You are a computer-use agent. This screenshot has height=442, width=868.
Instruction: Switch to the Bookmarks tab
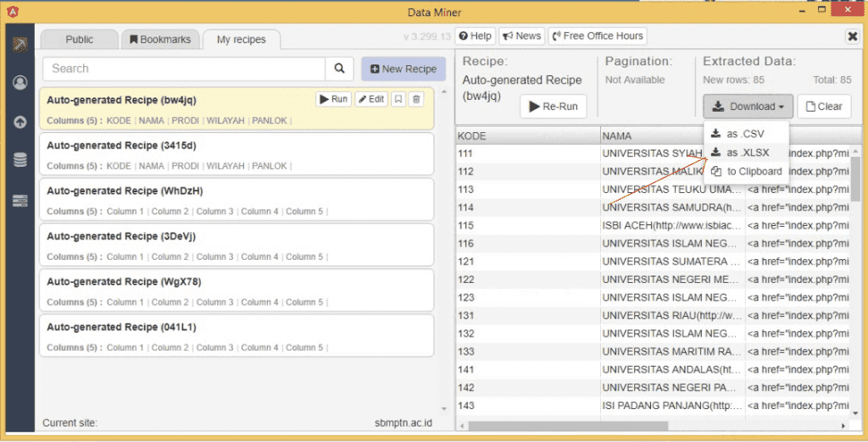point(161,39)
